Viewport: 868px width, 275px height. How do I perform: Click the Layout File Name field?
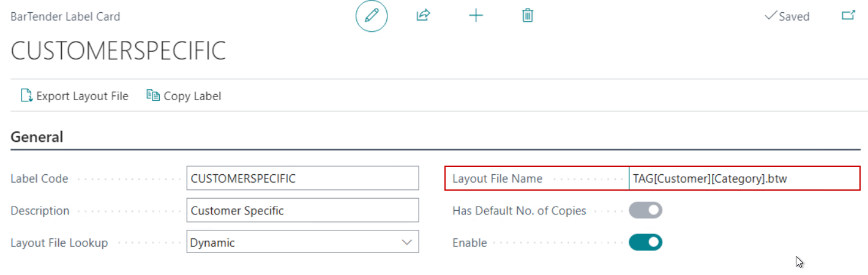tap(744, 179)
